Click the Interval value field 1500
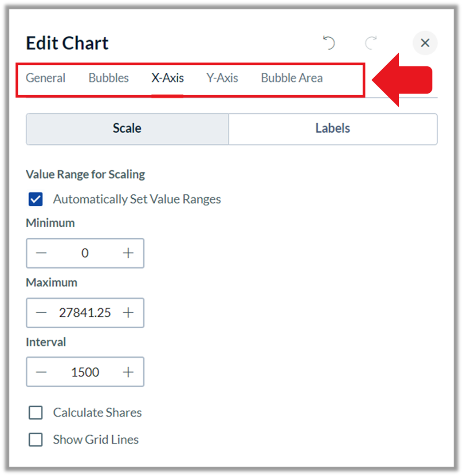This screenshot has width=463, height=476. [85, 372]
